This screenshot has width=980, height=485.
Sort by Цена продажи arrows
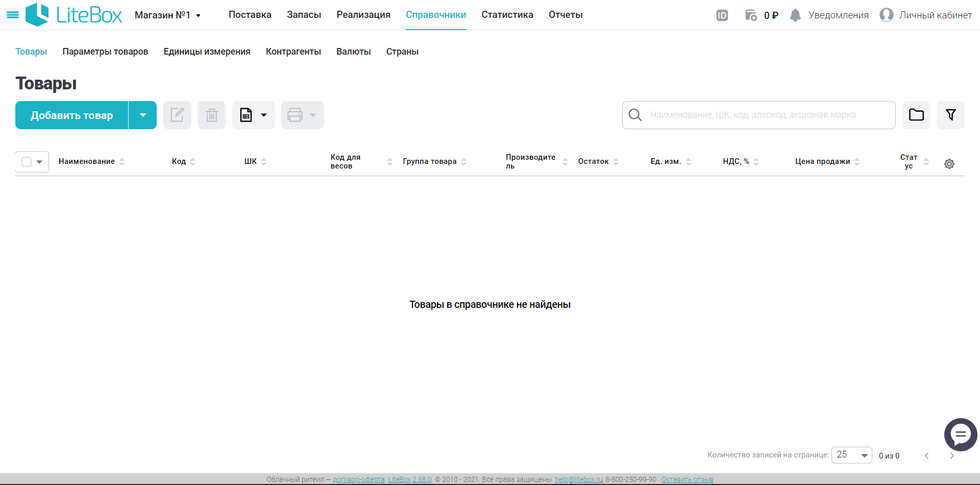857,161
